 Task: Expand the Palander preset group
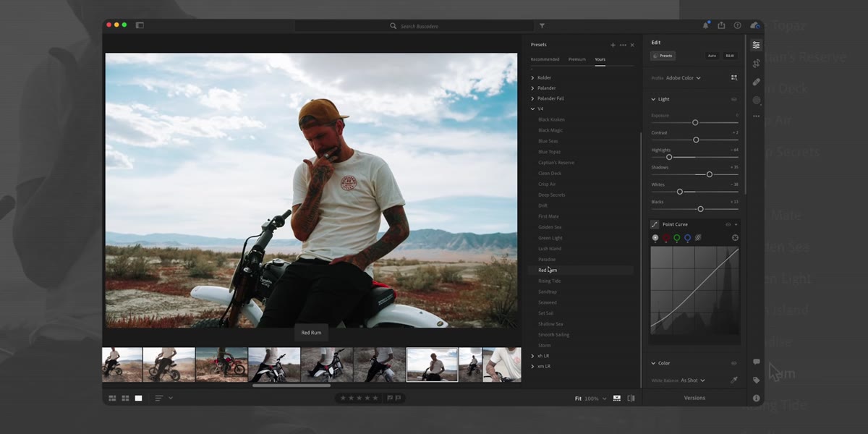coord(533,88)
